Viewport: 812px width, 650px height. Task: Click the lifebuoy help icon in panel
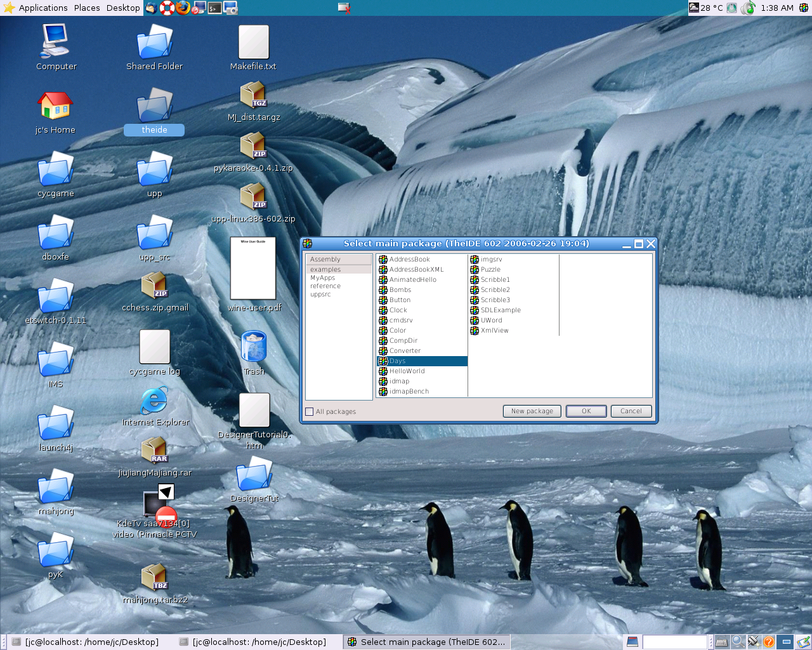167,8
